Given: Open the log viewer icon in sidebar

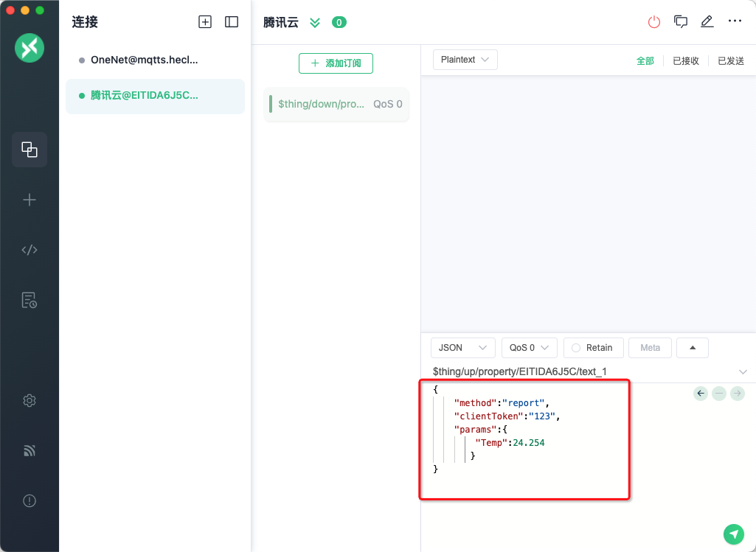Looking at the screenshot, I should click(x=30, y=300).
